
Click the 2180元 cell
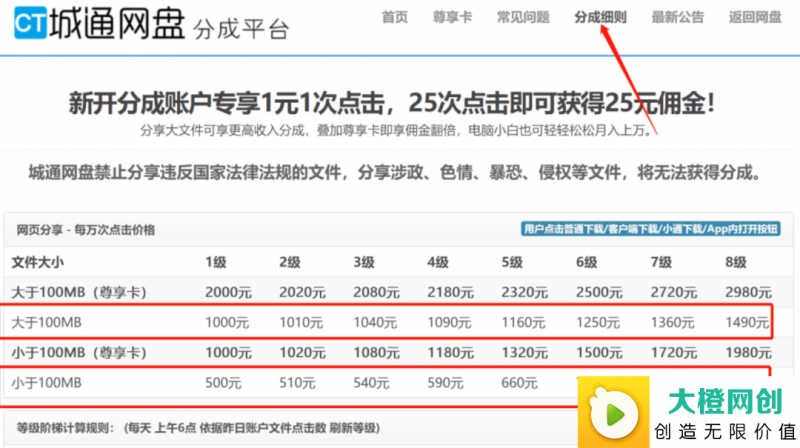tap(451, 292)
